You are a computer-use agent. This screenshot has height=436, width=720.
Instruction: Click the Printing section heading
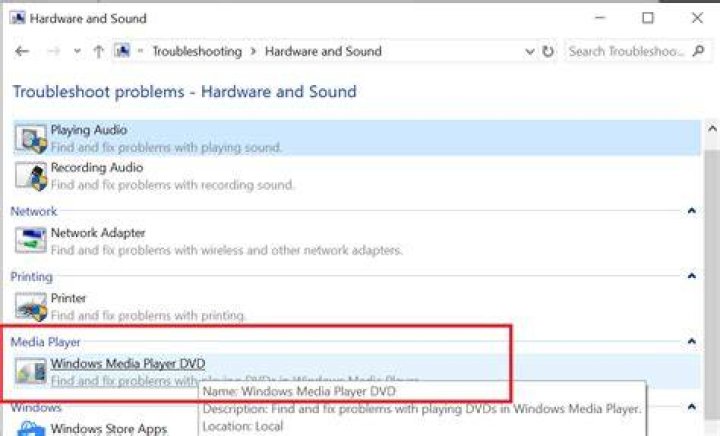[31, 277]
